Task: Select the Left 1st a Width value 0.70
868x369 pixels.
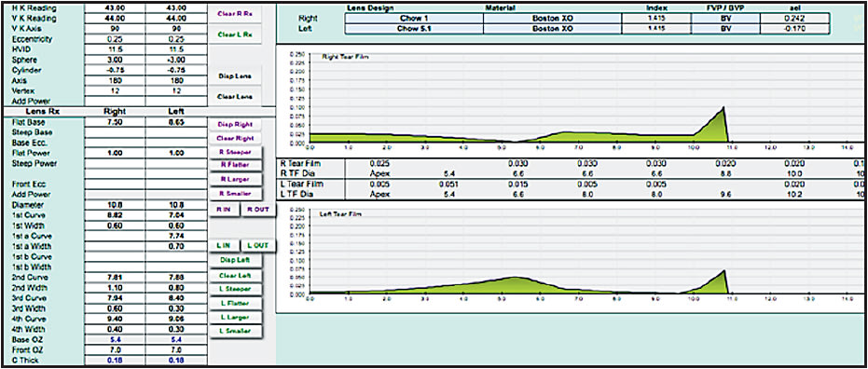Action: (x=176, y=246)
